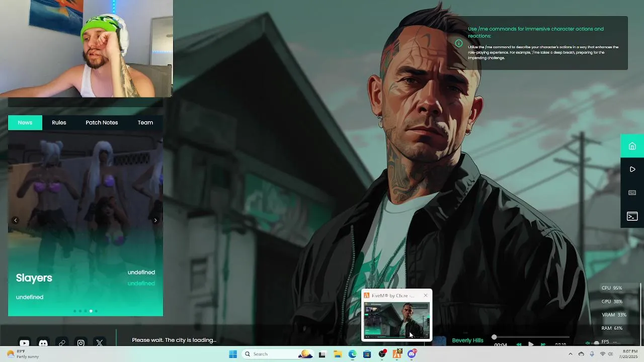The height and width of the screenshot is (362, 644).
Task: Click the GPU 38% usage readout
Action: click(612, 302)
